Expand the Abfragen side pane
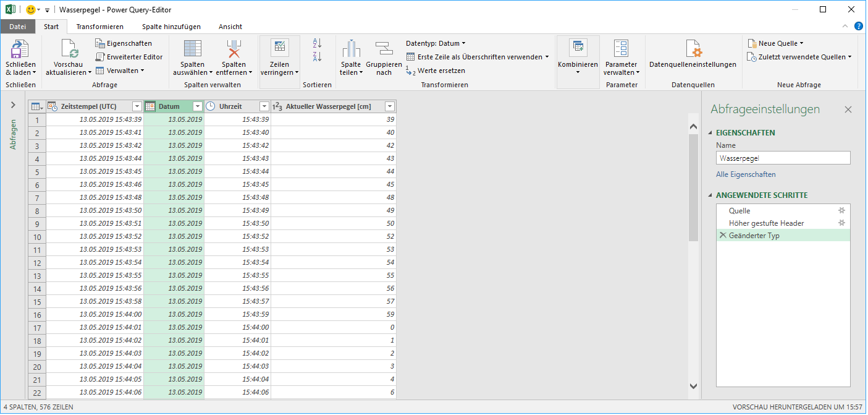Image resolution: width=868 pixels, height=415 pixels. pyautogui.click(x=13, y=106)
